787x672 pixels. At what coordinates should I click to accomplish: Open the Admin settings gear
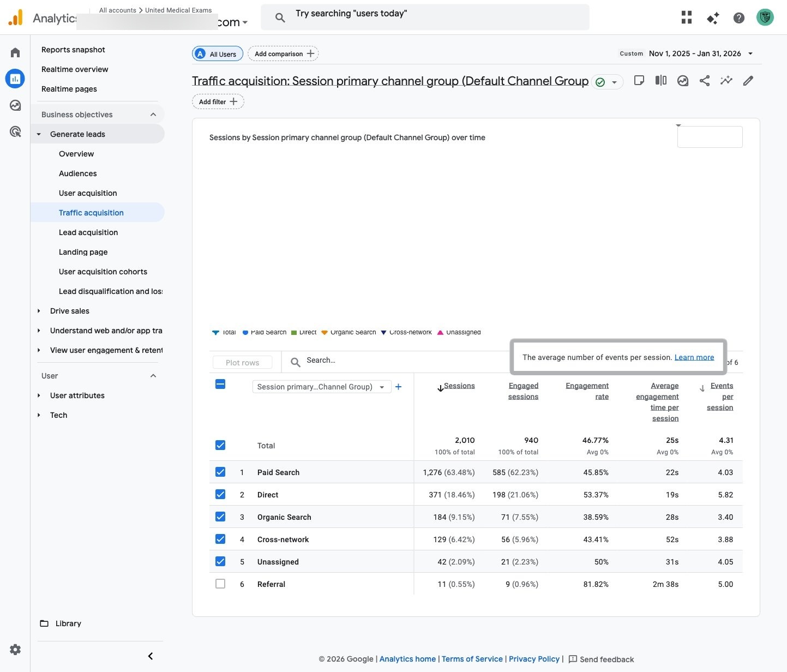(x=15, y=650)
